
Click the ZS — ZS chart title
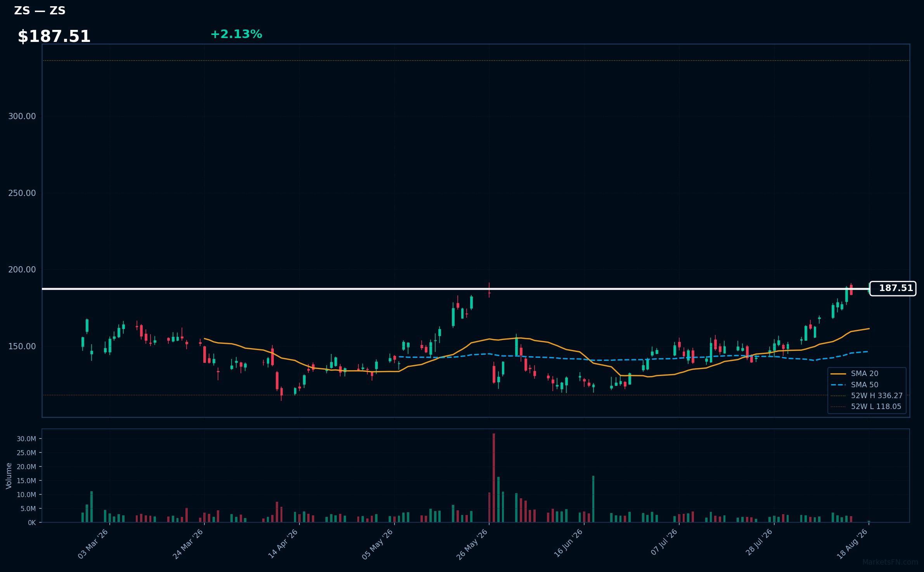pyautogui.click(x=40, y=10)
